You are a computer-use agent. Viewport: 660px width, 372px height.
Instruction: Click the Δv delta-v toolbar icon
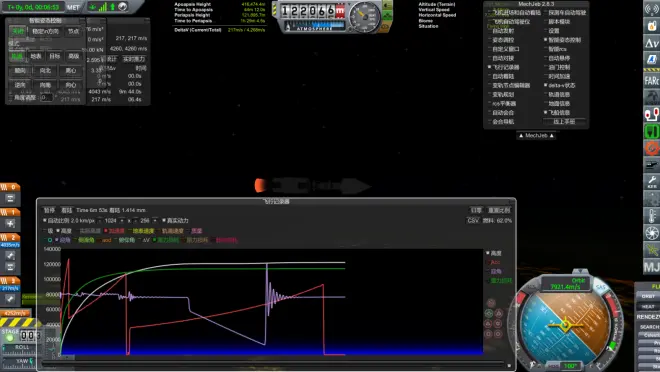point(652,43)
